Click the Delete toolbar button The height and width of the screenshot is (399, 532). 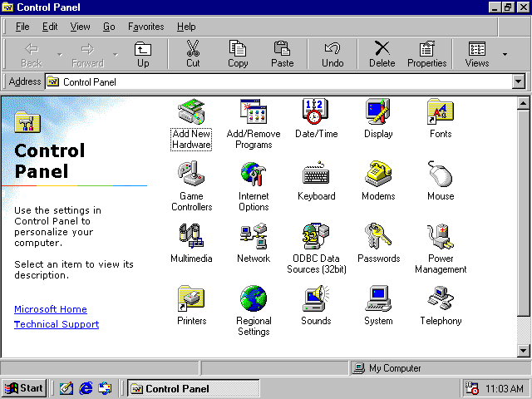click(x=382, y=54)
